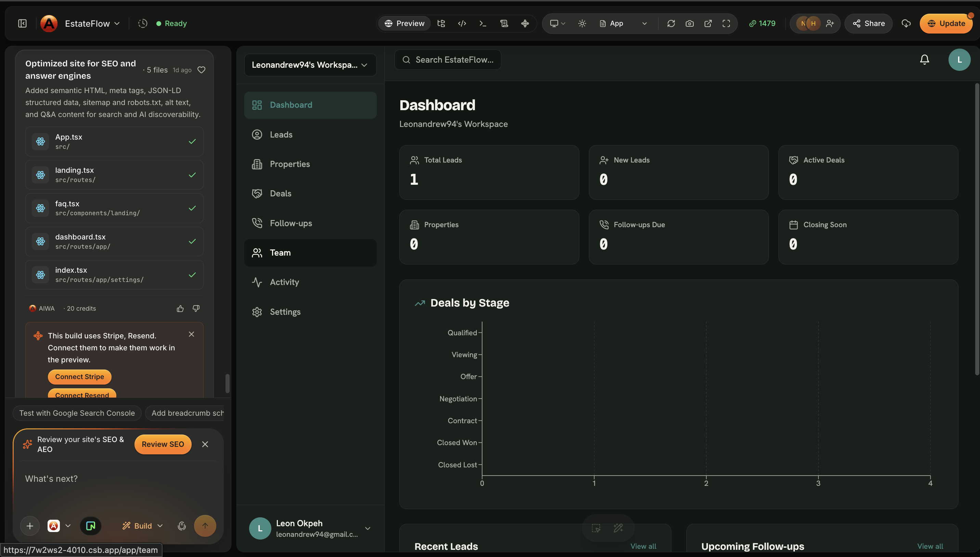The height and width of the screenshot is (557, 980).
Task: Open preview in new tab icon
Action: point(708,23)
